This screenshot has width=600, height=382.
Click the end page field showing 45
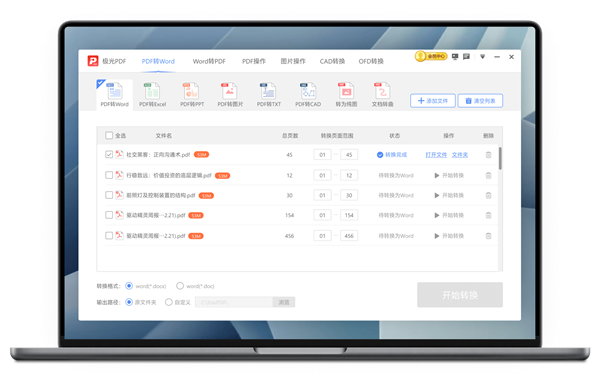(349, 155)
